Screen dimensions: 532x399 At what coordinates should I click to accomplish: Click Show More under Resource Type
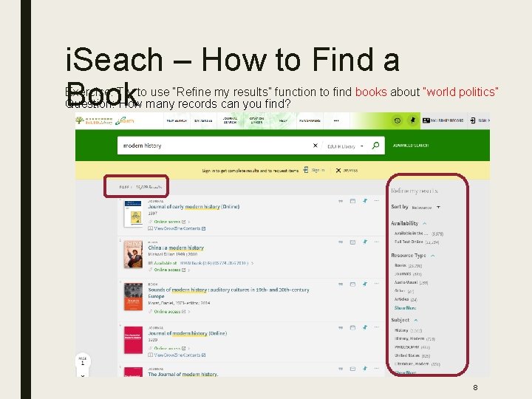click(405, 307)
